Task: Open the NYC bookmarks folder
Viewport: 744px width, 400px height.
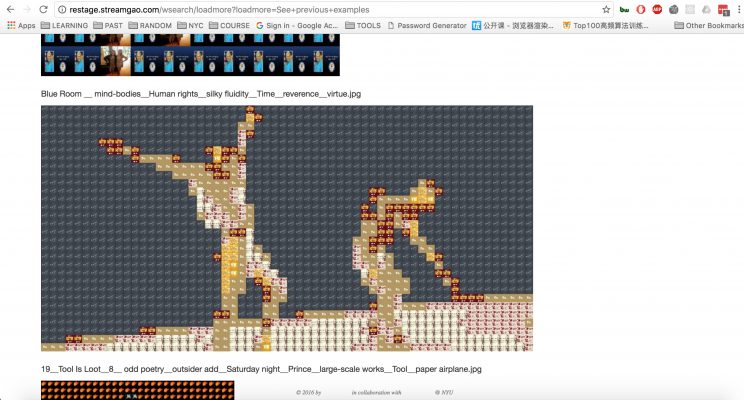Action: pyautogui.click(x=190, y=26)
